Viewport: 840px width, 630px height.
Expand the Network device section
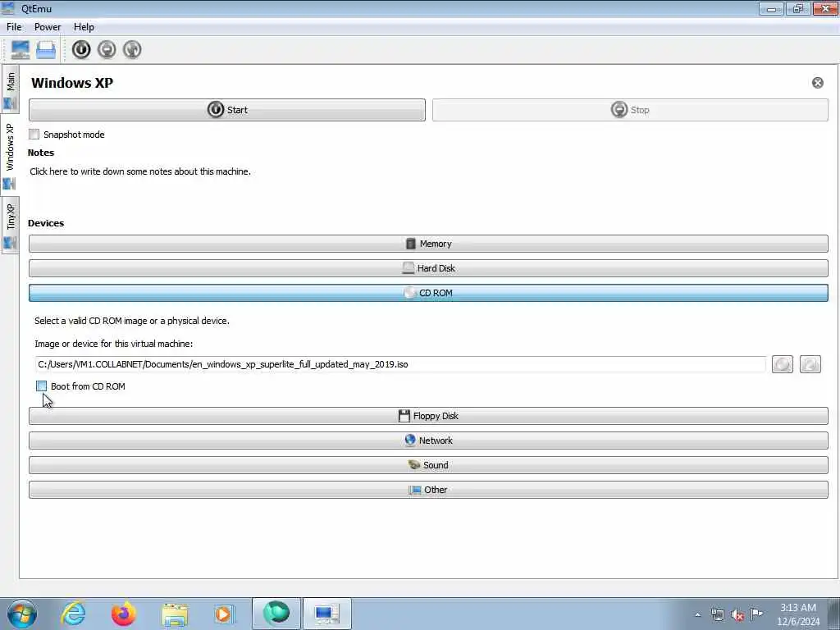tap(428, 441)
